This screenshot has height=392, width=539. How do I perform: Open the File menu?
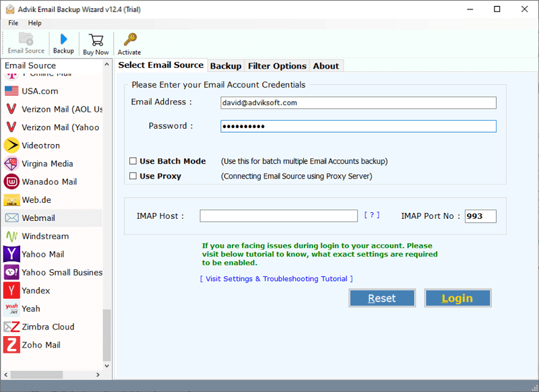coord(13,23)
